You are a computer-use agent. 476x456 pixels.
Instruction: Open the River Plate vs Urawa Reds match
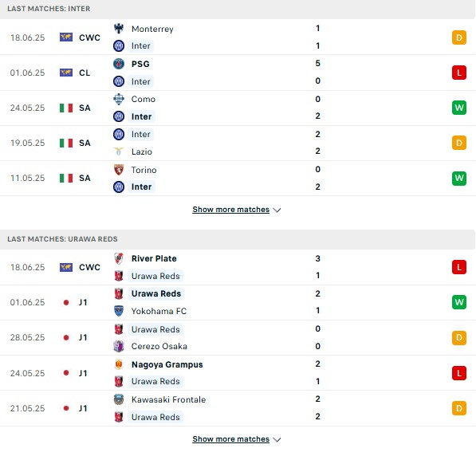coord(238,267)
